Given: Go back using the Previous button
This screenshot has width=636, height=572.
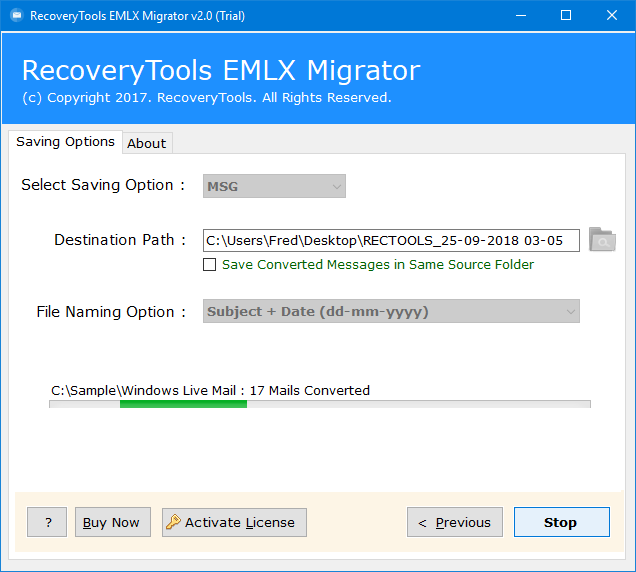Looking at the screenshot, I should 455,522.
